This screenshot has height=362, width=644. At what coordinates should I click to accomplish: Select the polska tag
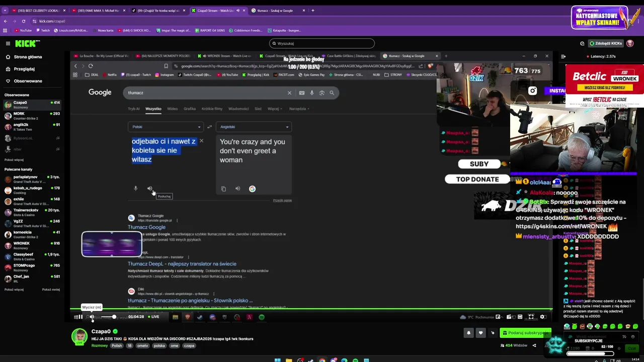(x=159, y=346)
